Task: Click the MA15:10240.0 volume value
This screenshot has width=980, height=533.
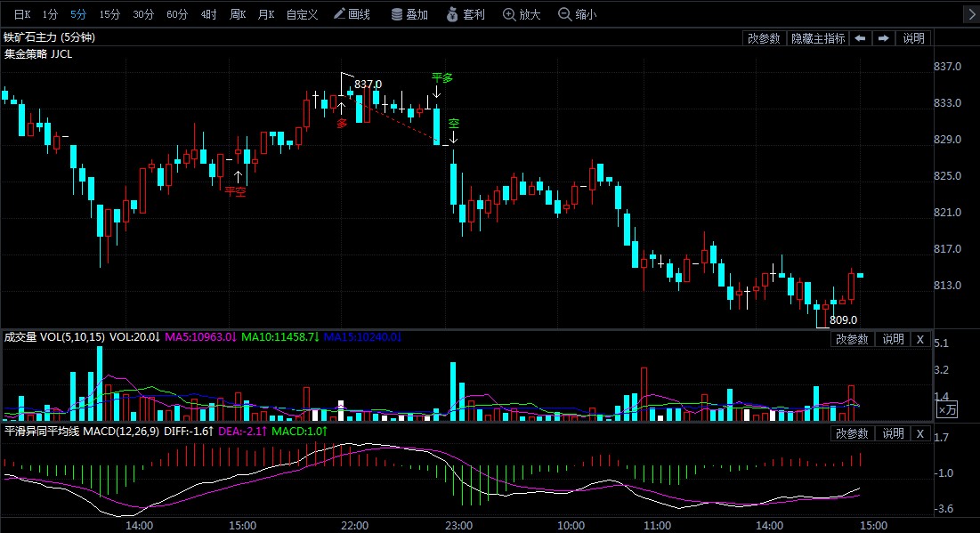Action: pyautogui.click(x=362, y=337)
